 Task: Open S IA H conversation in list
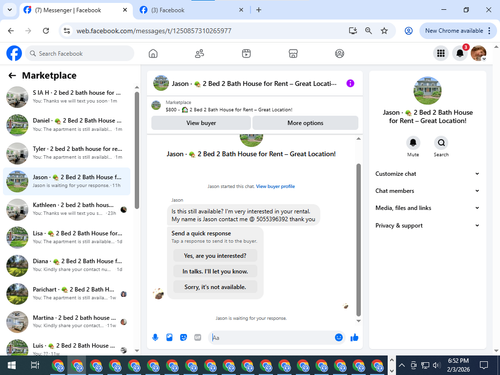[x=67, y=97]
